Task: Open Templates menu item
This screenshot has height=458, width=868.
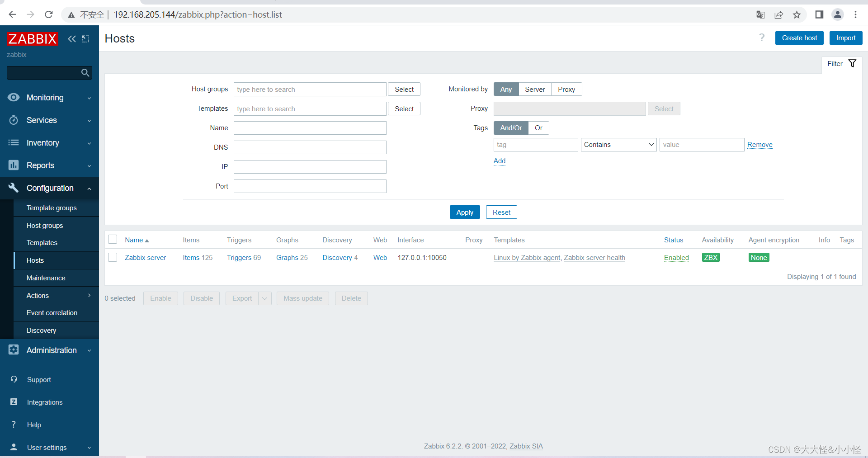Action: coord(56,243)
